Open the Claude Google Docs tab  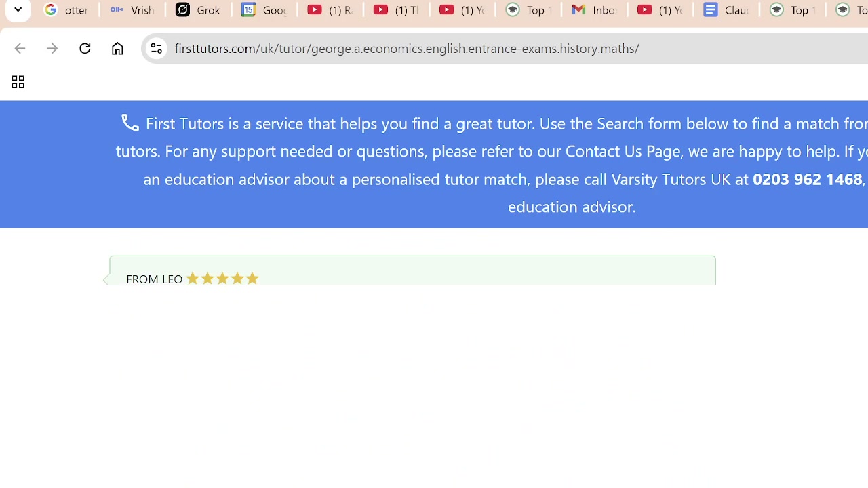pos(726,10)
